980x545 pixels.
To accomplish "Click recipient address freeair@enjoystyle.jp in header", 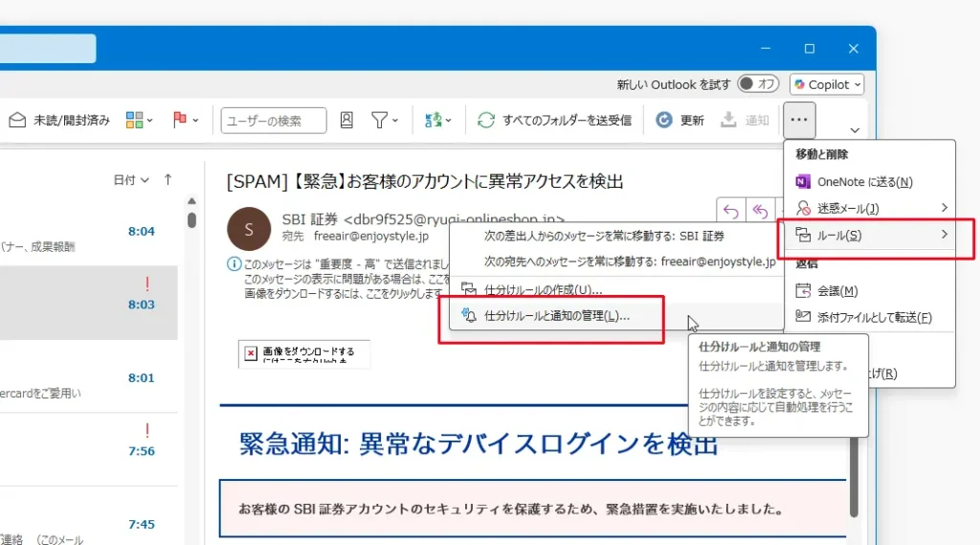I will click(371, 236).
